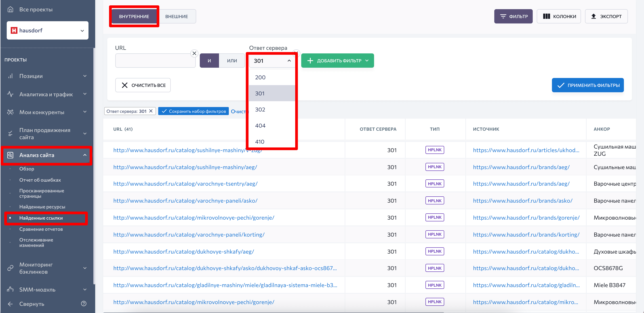The height and width of the screenshot is (313, 644).
Task: Click Сохранить набор фильтров button
Action: coord(193,111)
